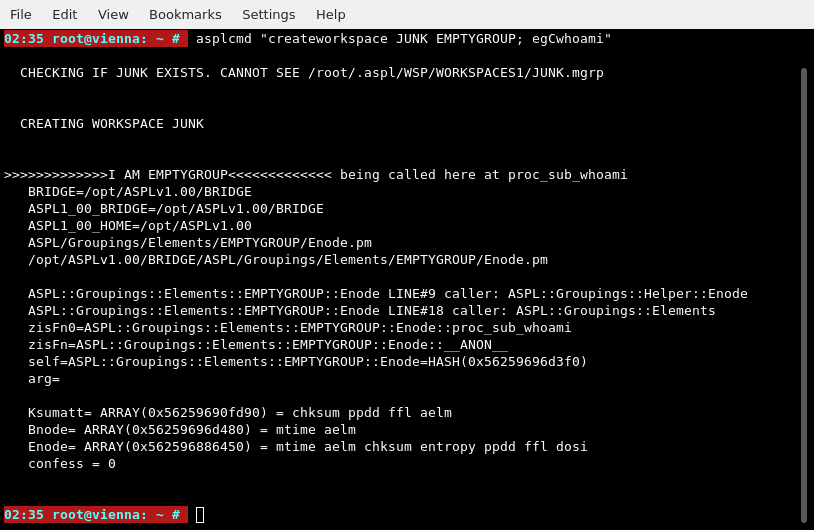Click the I AM EMPTYGROUP output line
This screenshot has height=530, width=814.
(x=316, y=175)
